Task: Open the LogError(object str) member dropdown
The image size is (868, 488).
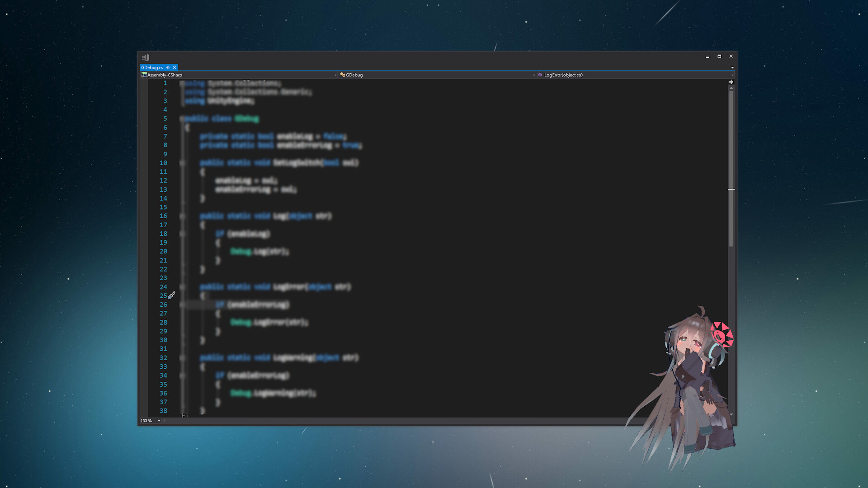Action: pyautogui.click(x=732, y=75)
